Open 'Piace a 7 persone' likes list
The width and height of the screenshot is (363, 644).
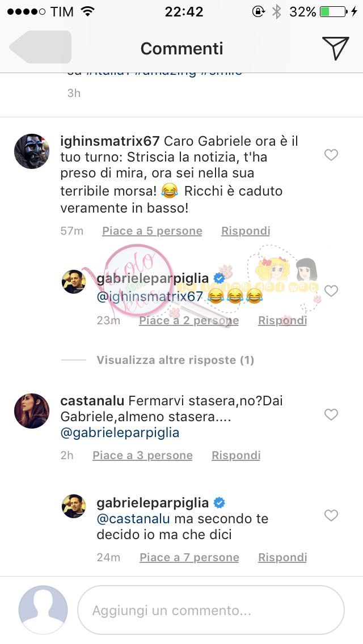tap(189, 557)
